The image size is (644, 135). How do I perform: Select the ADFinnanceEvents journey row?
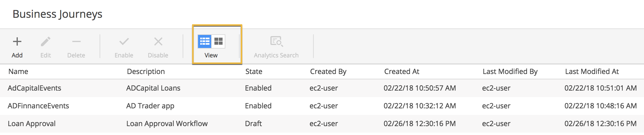(x=322, y=106)
